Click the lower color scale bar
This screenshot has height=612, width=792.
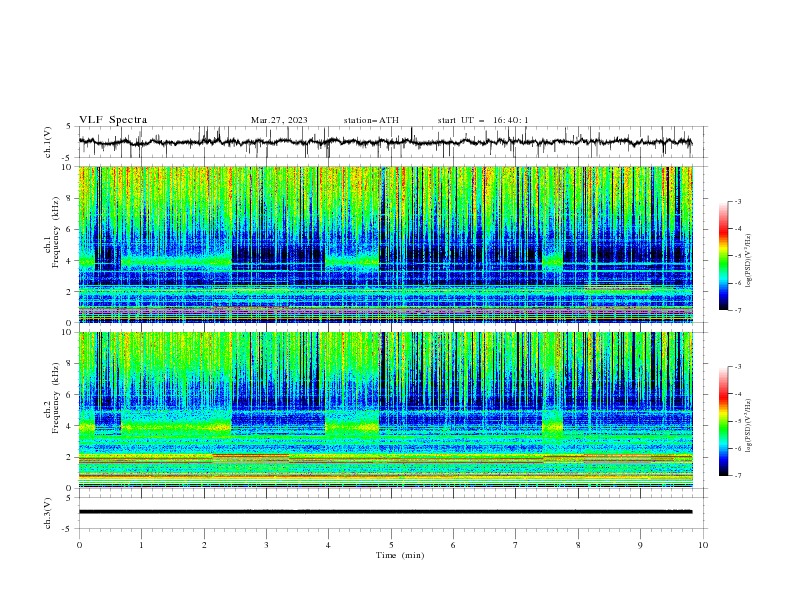point(724,421)
